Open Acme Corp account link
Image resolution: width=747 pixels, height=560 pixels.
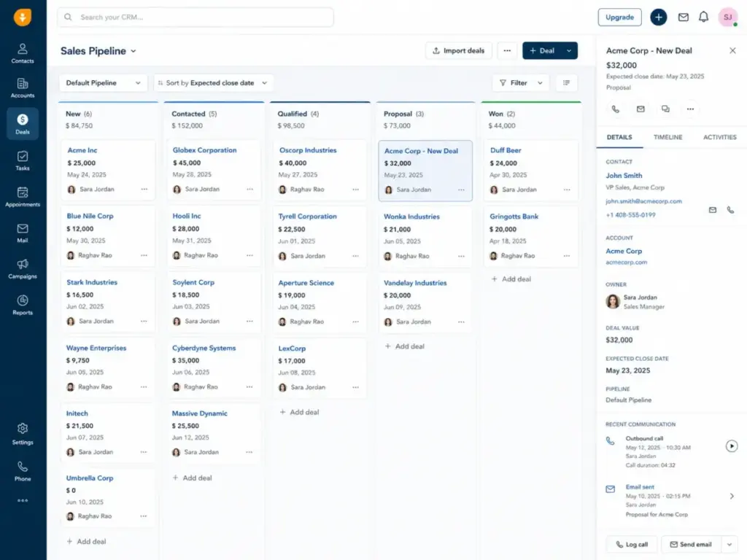pyautogui.click(x=624, y=251)
